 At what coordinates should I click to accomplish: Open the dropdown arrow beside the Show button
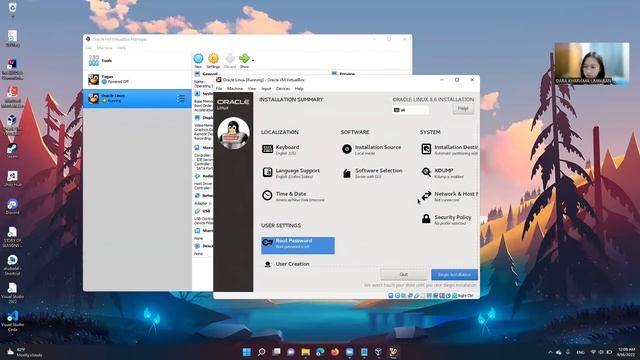point(253,60)
